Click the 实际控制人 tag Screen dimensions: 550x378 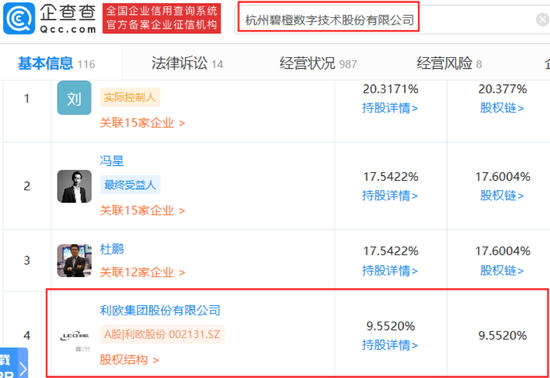[x=130, y=97]
